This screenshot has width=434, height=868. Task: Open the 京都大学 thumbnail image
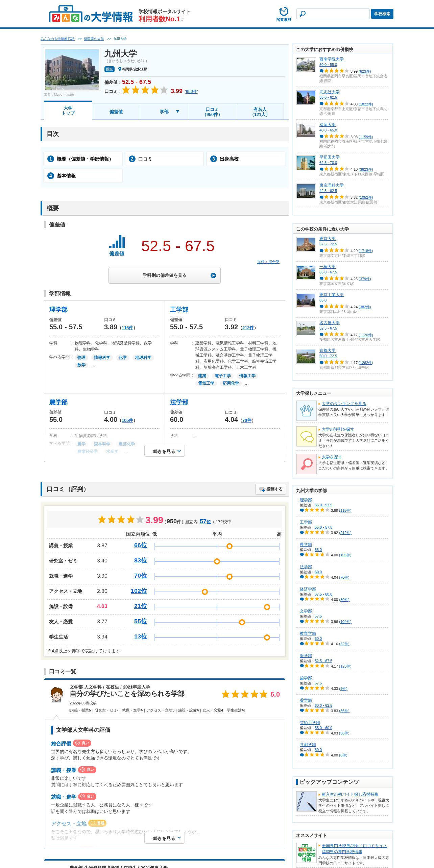coord(306,356)
